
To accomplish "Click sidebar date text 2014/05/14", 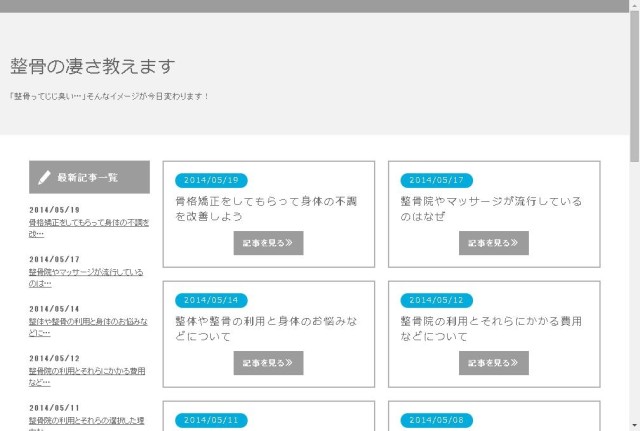I will point(54,309).
